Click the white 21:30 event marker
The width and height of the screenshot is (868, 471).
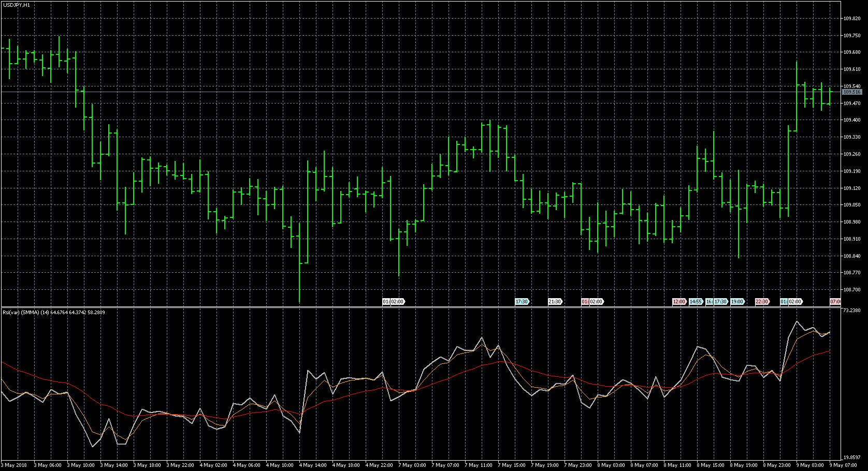coord(555,302)
